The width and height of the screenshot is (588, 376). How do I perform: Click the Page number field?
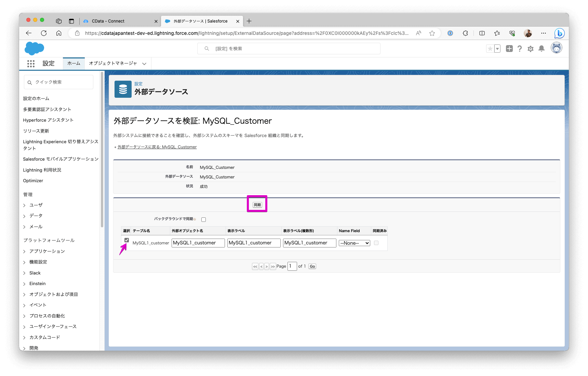tap(292, 266)
